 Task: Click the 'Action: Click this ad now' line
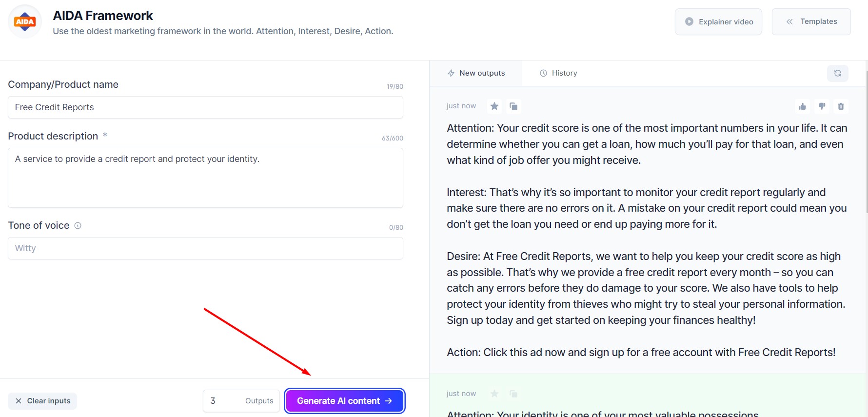641,353
